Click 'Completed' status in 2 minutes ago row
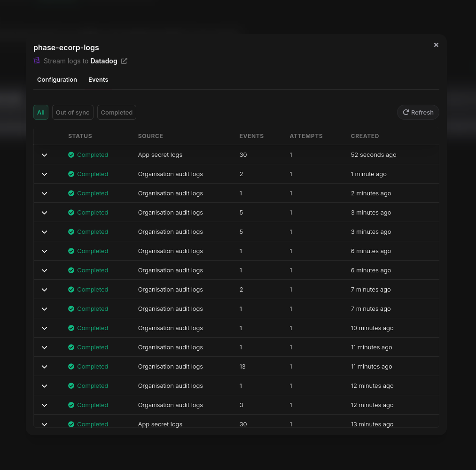Screen dimensions: 476x470 (93, 193)
